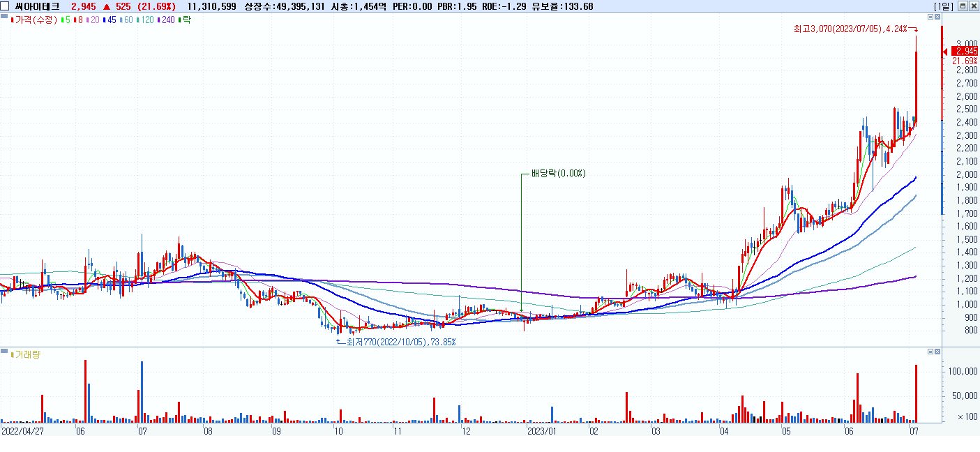Maximize the chart window via title bar

[x=963, y=6]
